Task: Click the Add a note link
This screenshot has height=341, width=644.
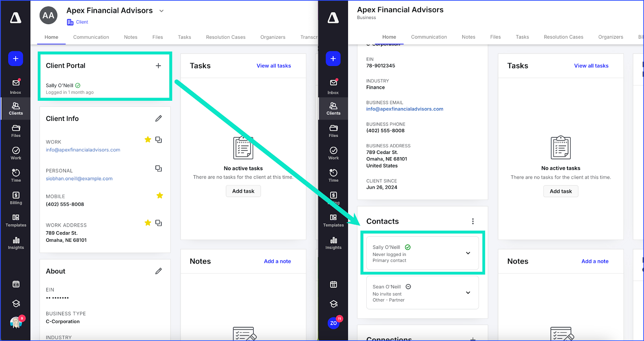Action: pos(277,261)
